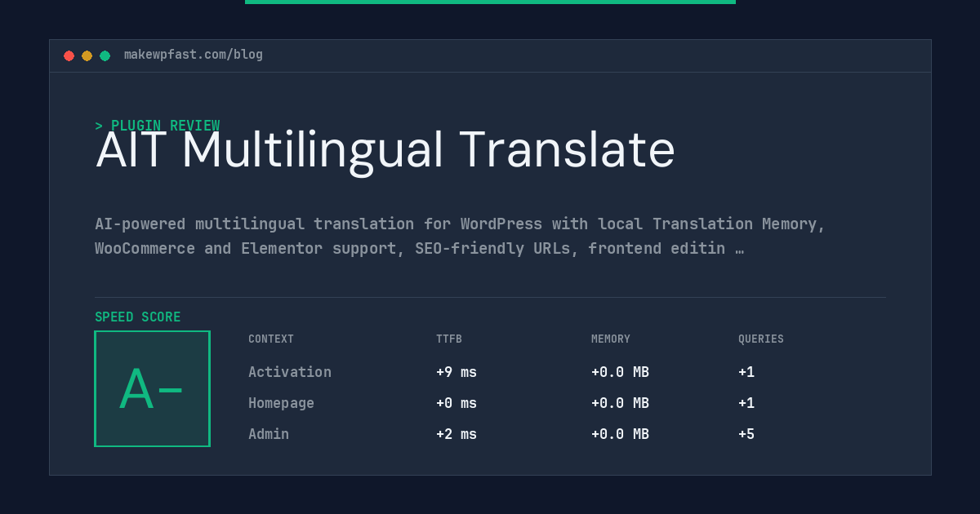Image resolution: width=980 pixels, height=514 pixels.
Task: Click the 'SPEED SCORE' label
Action: point(138,317)
